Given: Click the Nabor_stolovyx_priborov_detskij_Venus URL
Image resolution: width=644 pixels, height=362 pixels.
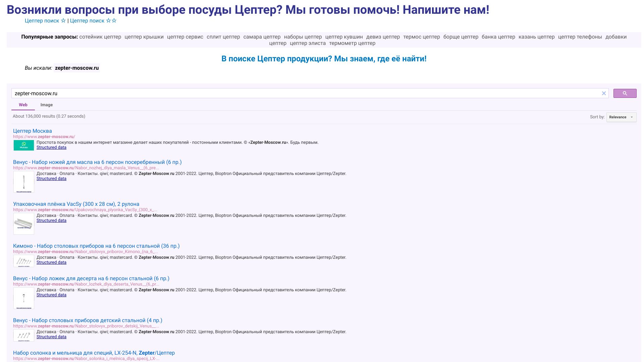Looking at the screenshot, I should pos(86,326).
